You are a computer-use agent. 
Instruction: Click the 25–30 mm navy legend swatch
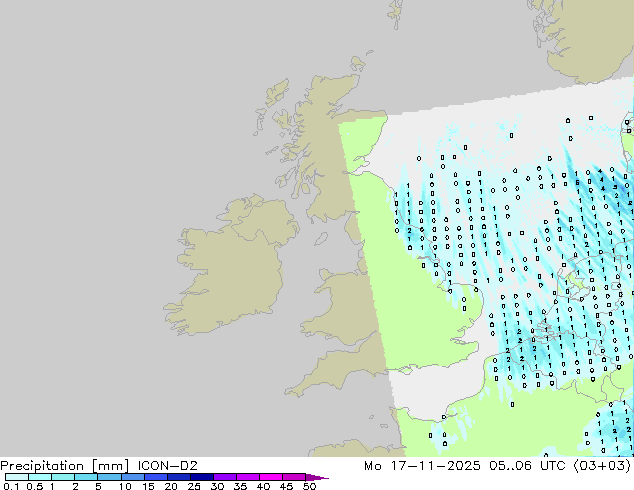201,477
